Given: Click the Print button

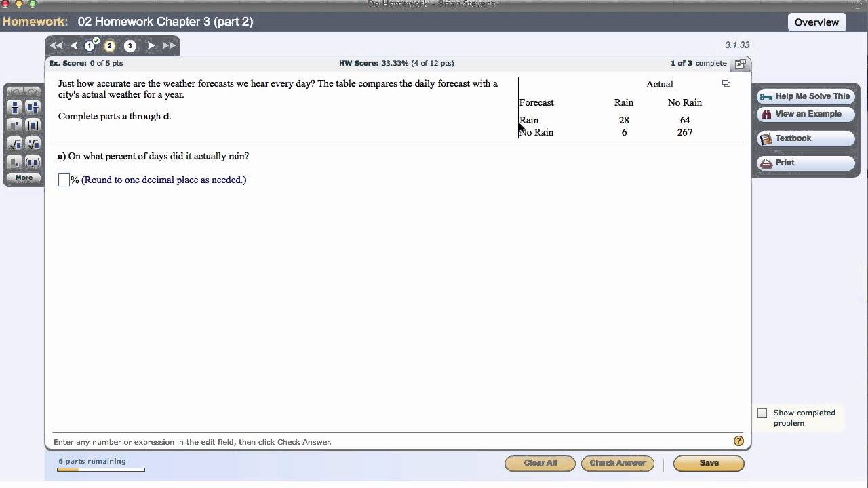Looking at the screenshot, I should pos(806,163).
